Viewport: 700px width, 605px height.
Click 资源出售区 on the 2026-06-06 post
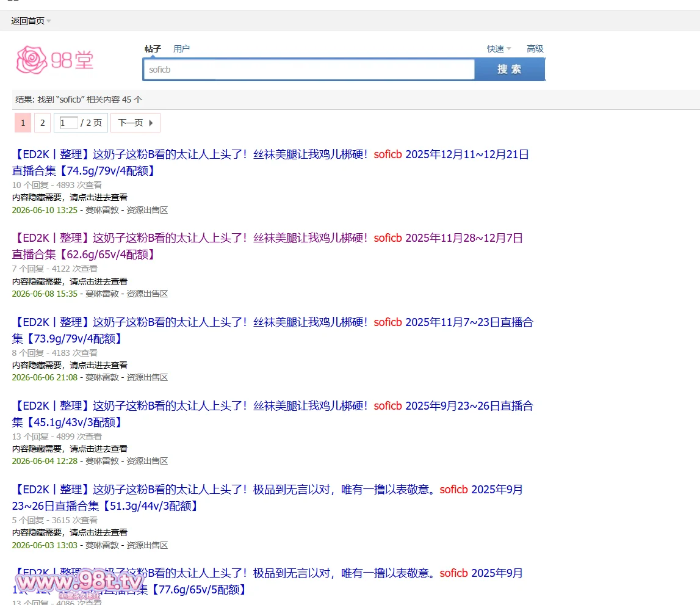[147, 377]
